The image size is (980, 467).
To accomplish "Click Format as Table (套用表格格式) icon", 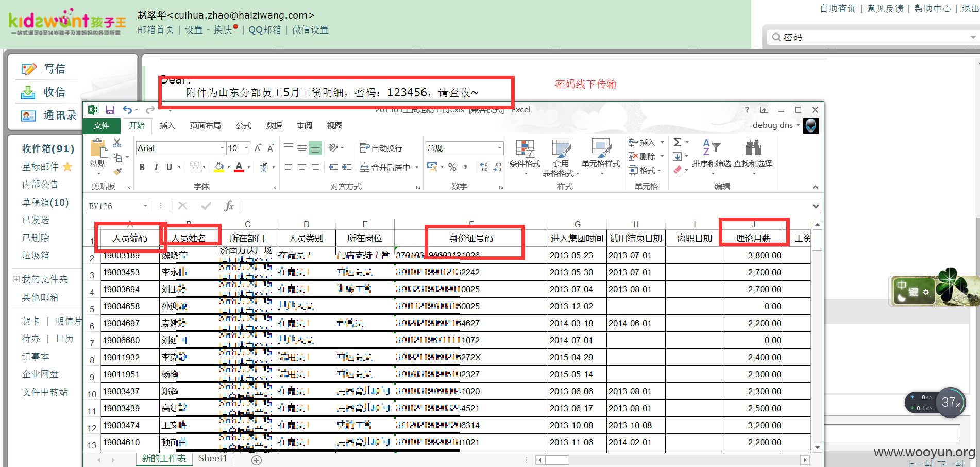I will point(561,158).
